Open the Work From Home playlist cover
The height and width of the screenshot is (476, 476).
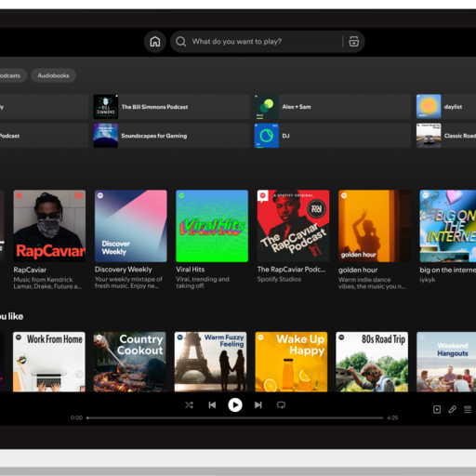click(49, 362)
